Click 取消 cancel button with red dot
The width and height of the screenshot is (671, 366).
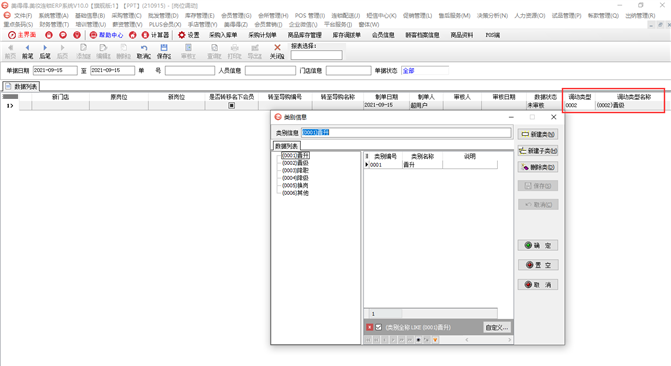click(x=538, y=285)
